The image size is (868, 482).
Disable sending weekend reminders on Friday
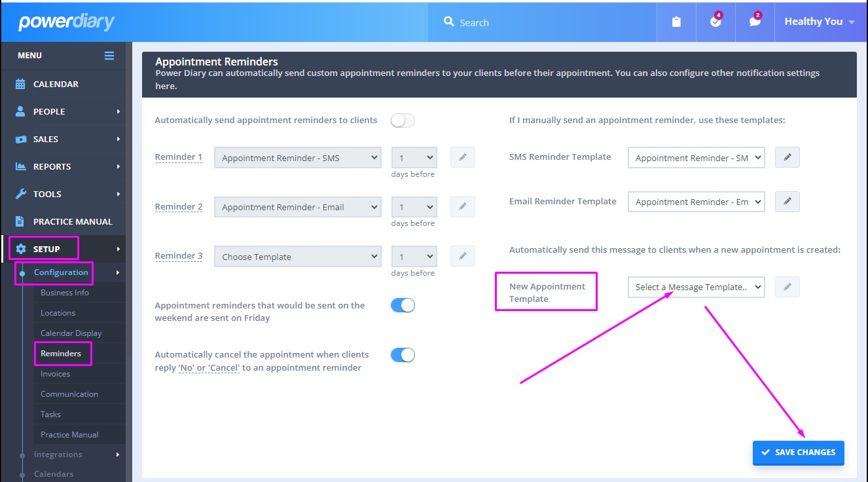click(x=403, y=305)
